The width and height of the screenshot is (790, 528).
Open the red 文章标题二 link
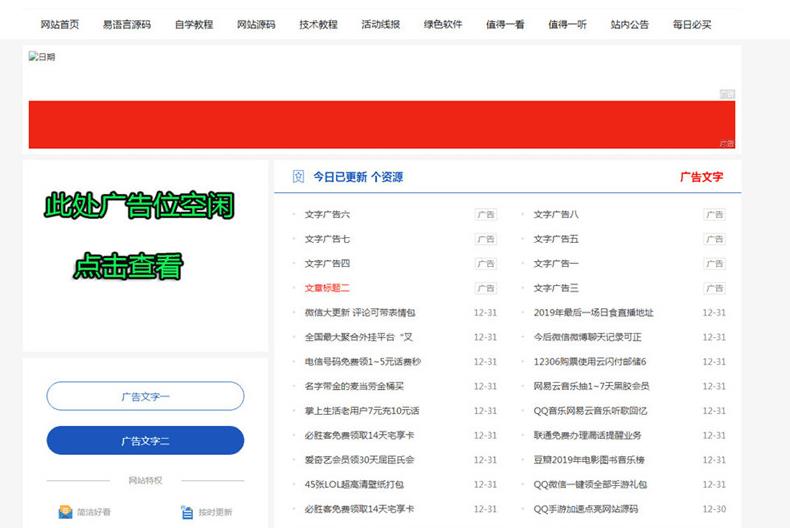pyautogui.click(x=327, y=288)
